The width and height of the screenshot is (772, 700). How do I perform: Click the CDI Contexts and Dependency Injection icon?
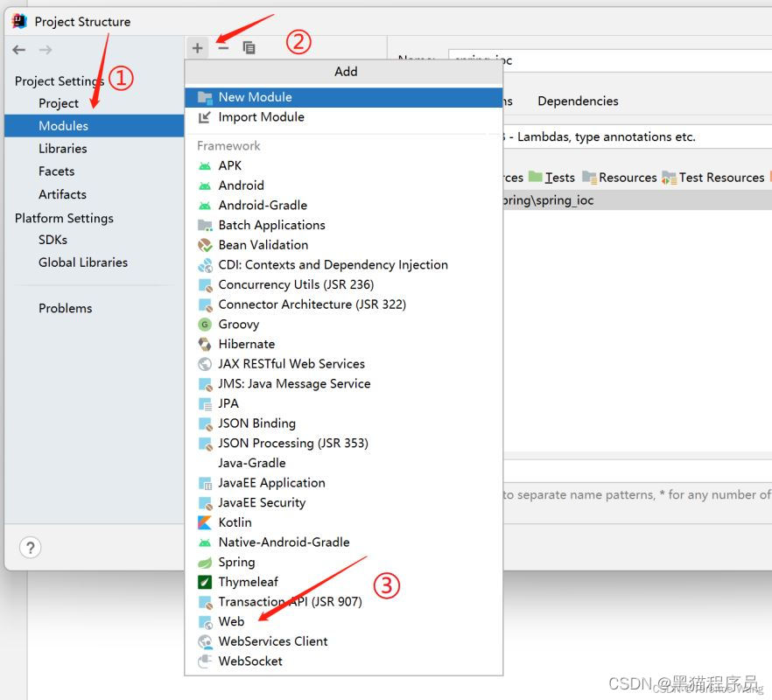coord(205,265)
